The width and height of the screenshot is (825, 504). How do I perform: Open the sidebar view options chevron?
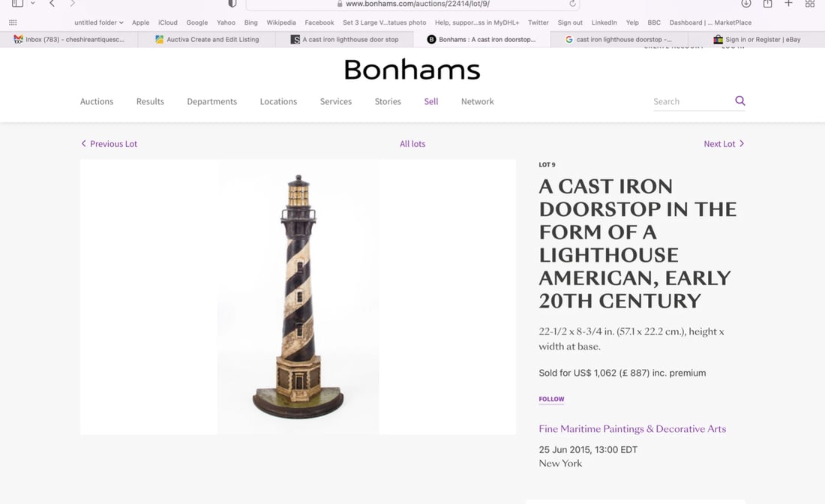click(31, 4)
